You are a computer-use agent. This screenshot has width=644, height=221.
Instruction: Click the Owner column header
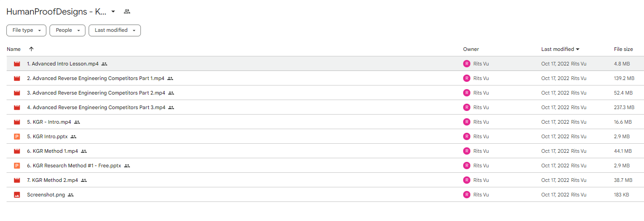(x=471, y=49)
